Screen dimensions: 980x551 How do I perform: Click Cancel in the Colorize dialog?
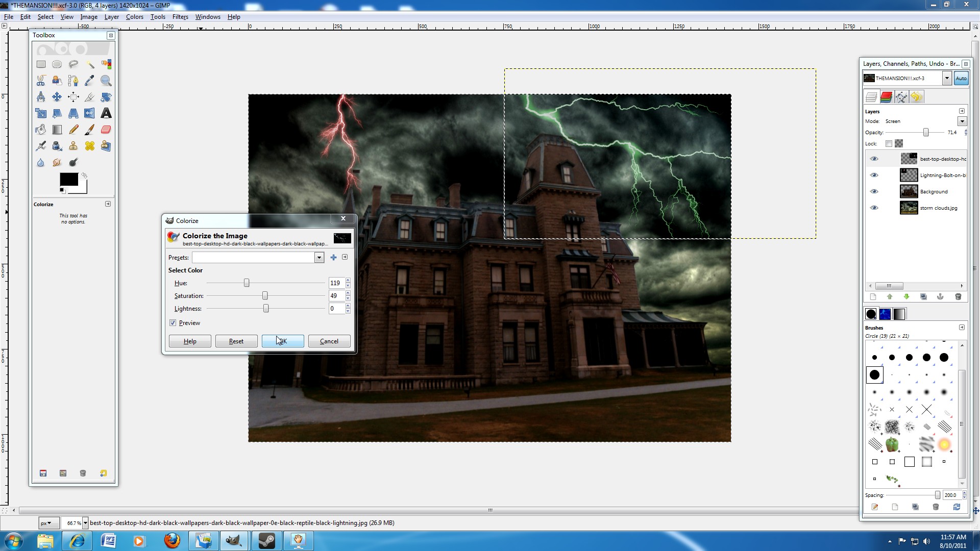(x=329, y=341)
